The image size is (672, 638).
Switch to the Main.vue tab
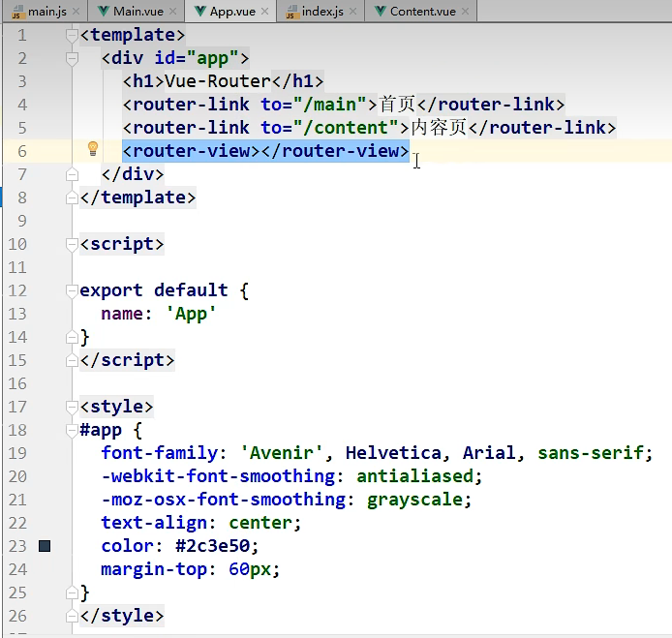coord(138,12)
